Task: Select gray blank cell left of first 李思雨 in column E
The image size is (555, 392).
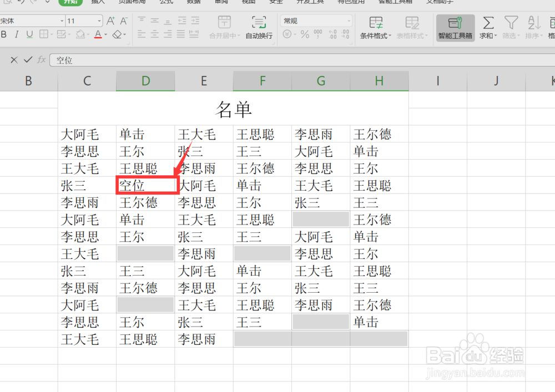Action: pos(145,254)
